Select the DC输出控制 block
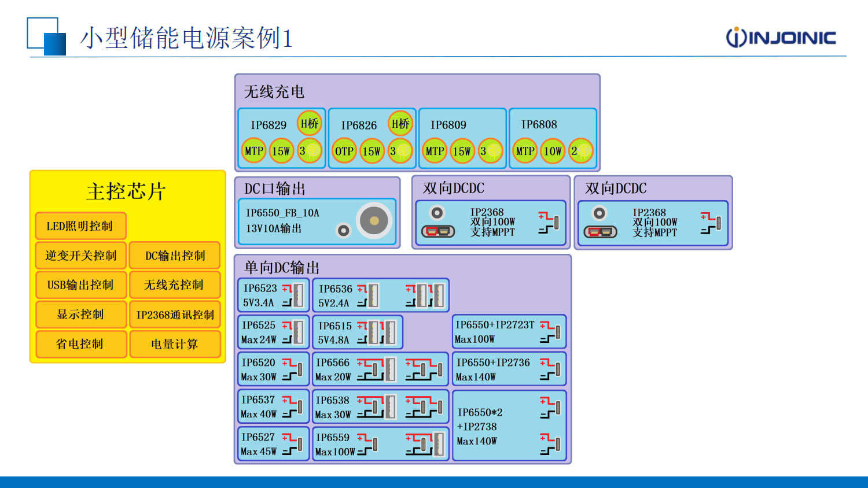This screenshot has height=488, width=868. pos(175,255)
